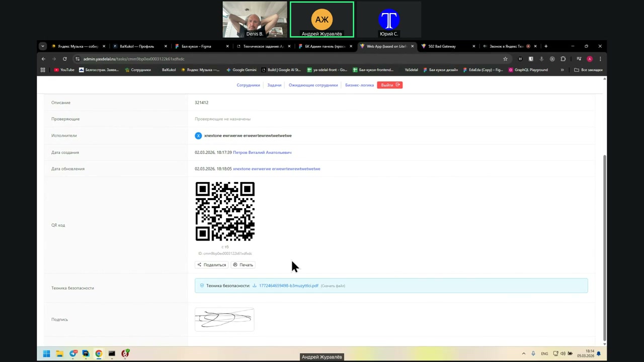Open the Петров Виталий Анатольевич profile link
The image size is (644, 362).
click(x=262, y=152)
